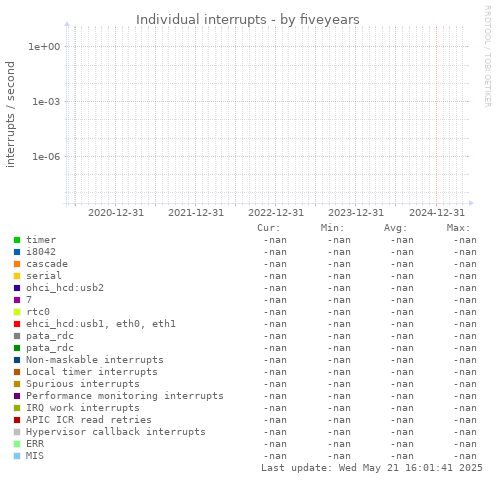Select the 'ERR' legend label
The height and width of the screenshot is (480, 497).
(x=35, y=444)
